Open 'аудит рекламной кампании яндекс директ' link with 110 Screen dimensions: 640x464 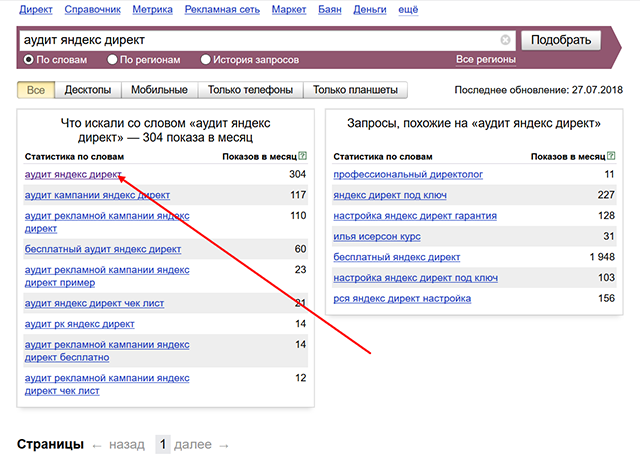107,222
